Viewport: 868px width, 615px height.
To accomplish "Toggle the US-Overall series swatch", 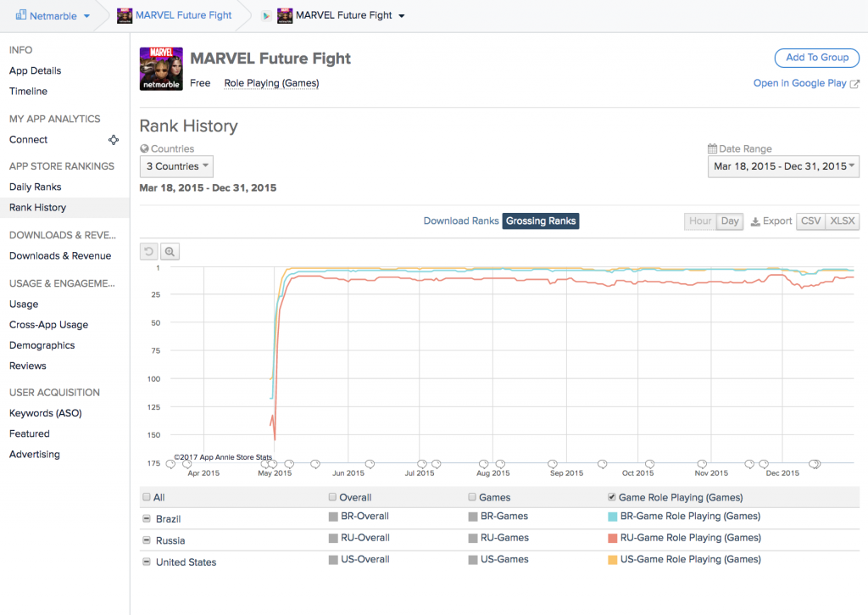I will click(x=333, y=560).
